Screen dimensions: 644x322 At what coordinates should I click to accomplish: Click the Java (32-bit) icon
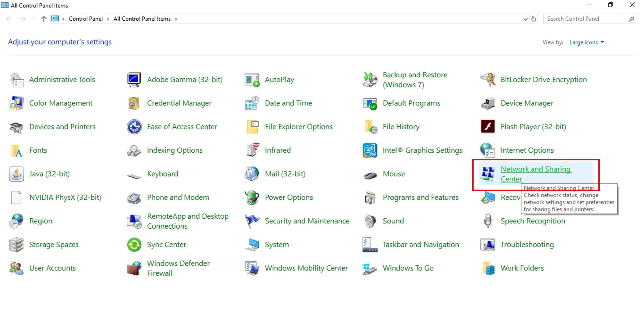(x=16, y=174)
